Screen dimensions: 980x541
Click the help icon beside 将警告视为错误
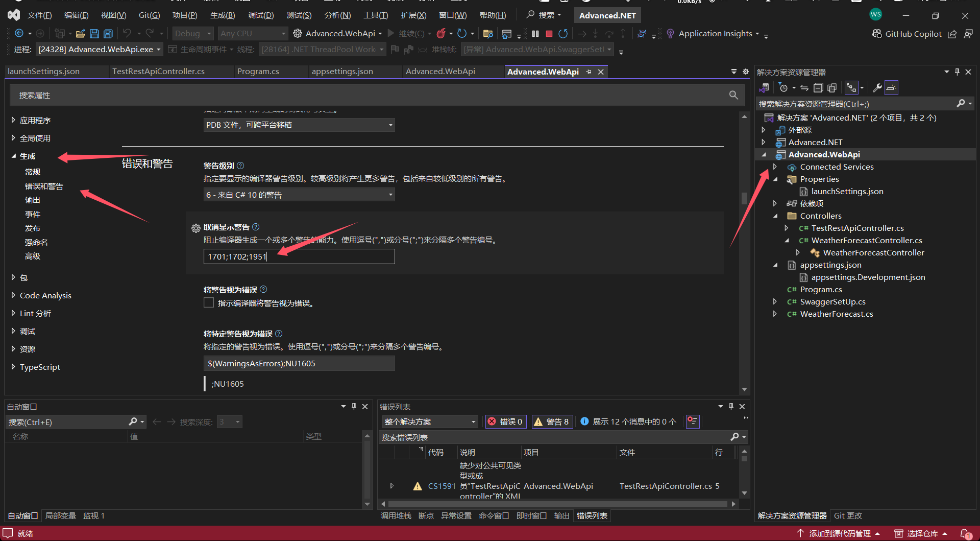point(263,289)
